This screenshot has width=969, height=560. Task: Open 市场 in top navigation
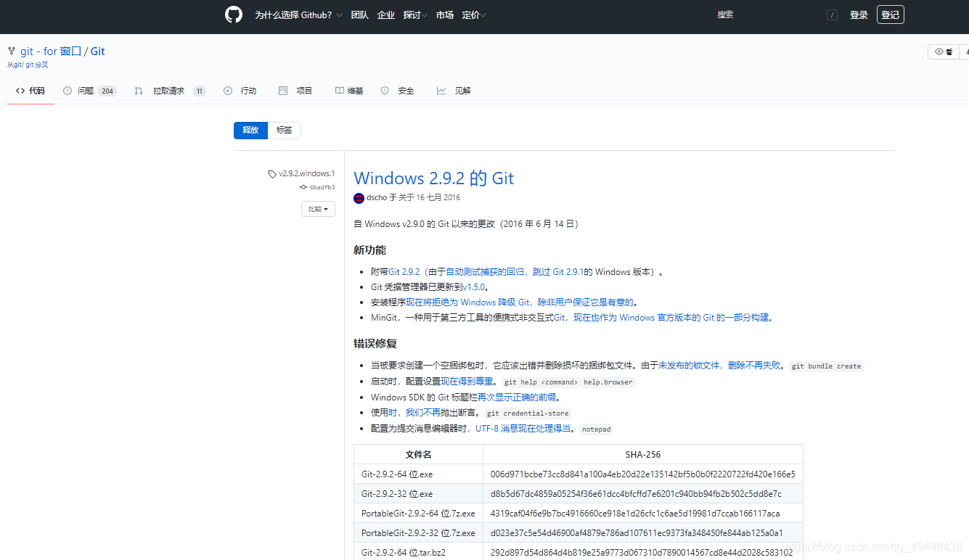445,15
